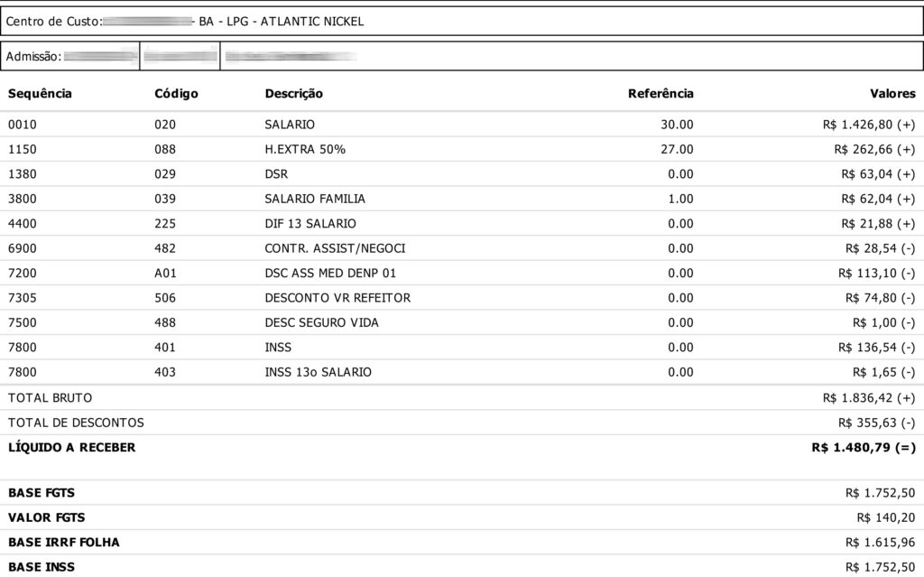Click the Sequência column header
924x577 pixels.
pos(40,94)
